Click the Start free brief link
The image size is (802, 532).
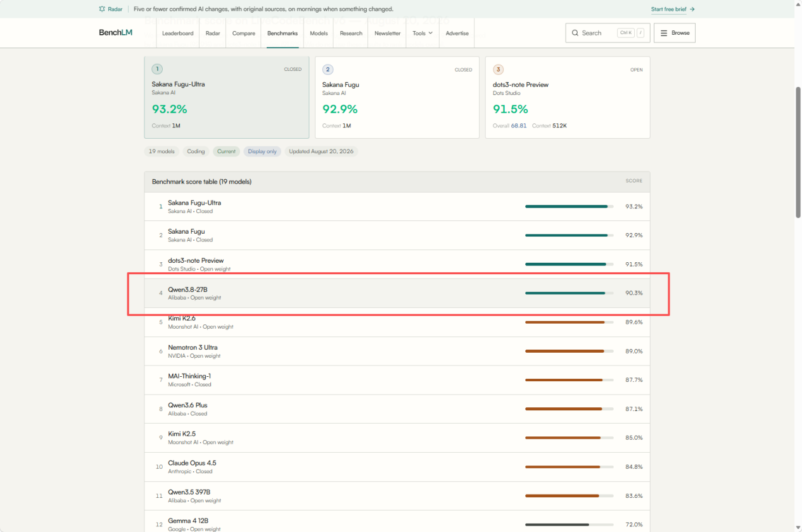tap(673, 9)
